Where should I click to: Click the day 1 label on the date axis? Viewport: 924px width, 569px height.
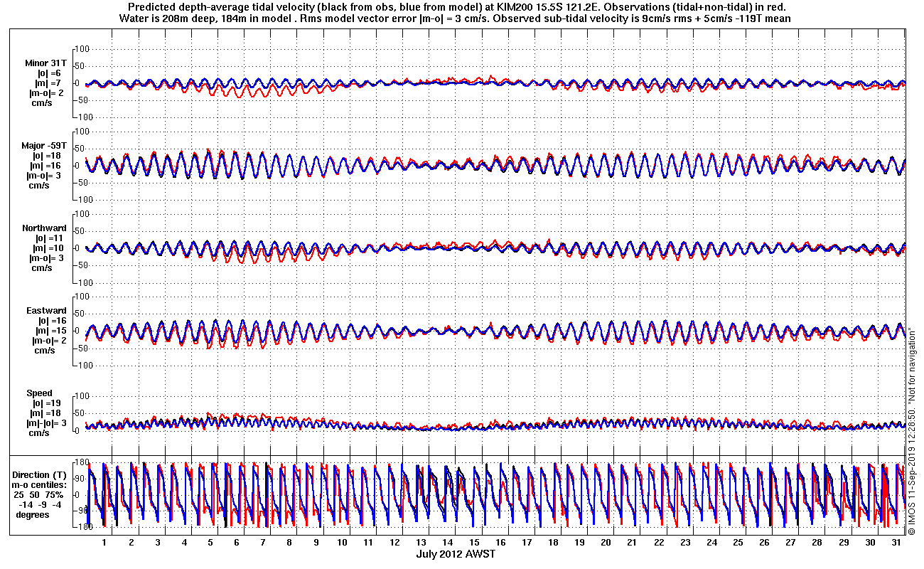104,542
